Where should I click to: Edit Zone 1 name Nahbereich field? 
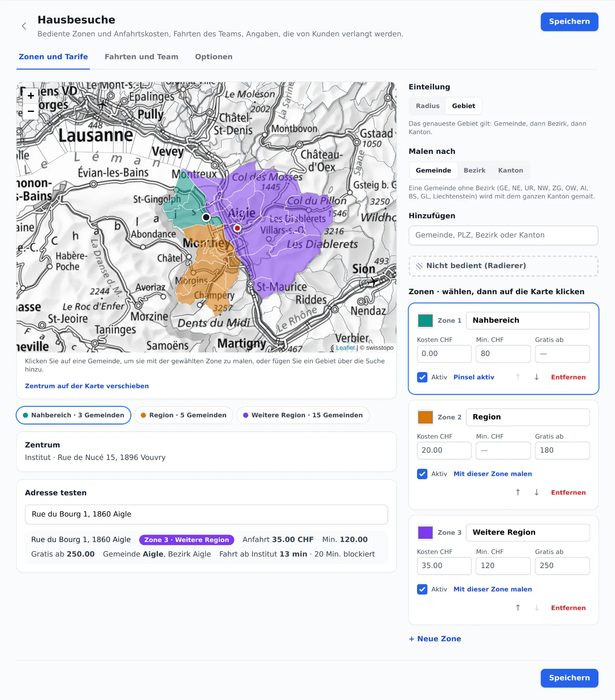tap(528, 321)
